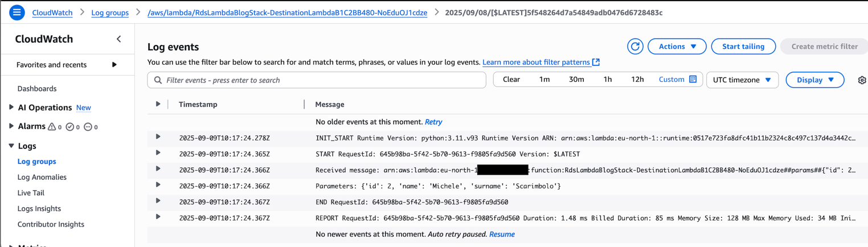Click the REPORT RequestId message text
Screen dimensions: 868x247
pos(586,218)
